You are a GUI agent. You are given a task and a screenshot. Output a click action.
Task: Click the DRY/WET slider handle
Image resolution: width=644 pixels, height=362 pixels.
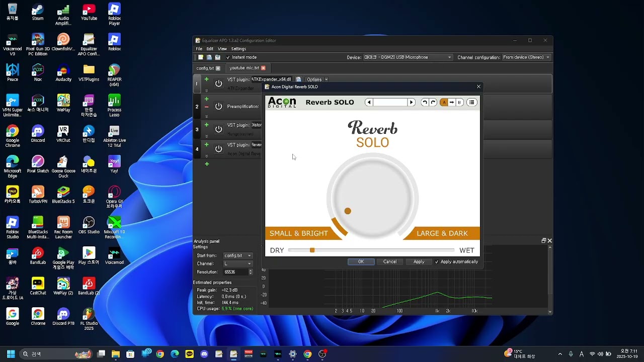[312, 250]
